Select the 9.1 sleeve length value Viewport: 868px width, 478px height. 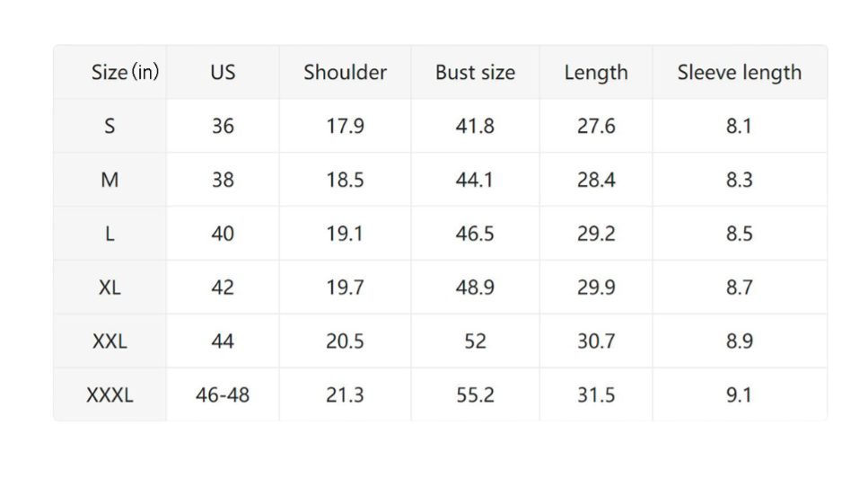(739, 395)
